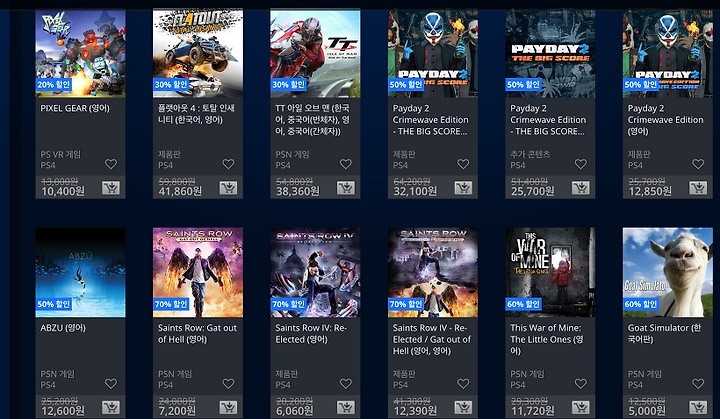Add TT Isle of Man to cart
Viewport: 720px width, 419px height.
(x=346, y=187)
